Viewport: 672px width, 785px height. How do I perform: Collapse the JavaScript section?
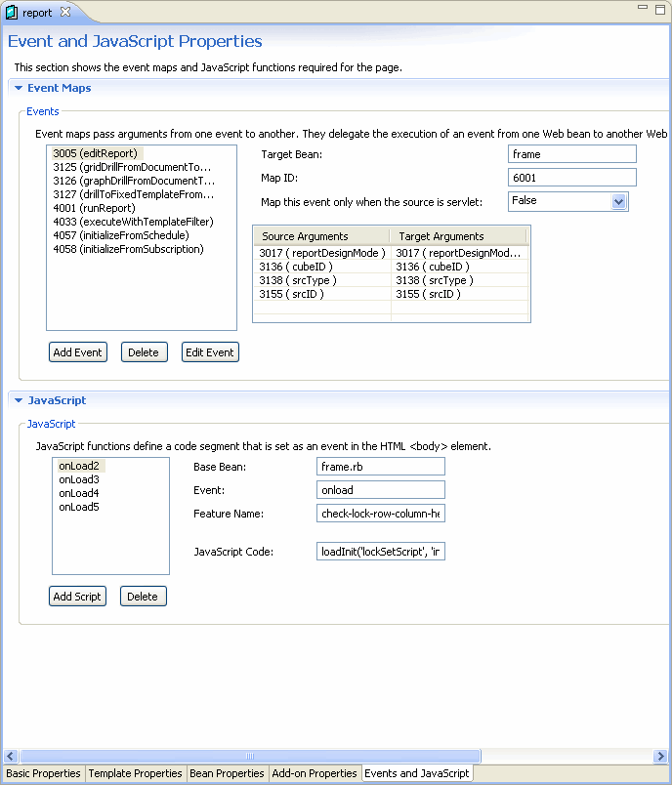coord(19,400)
